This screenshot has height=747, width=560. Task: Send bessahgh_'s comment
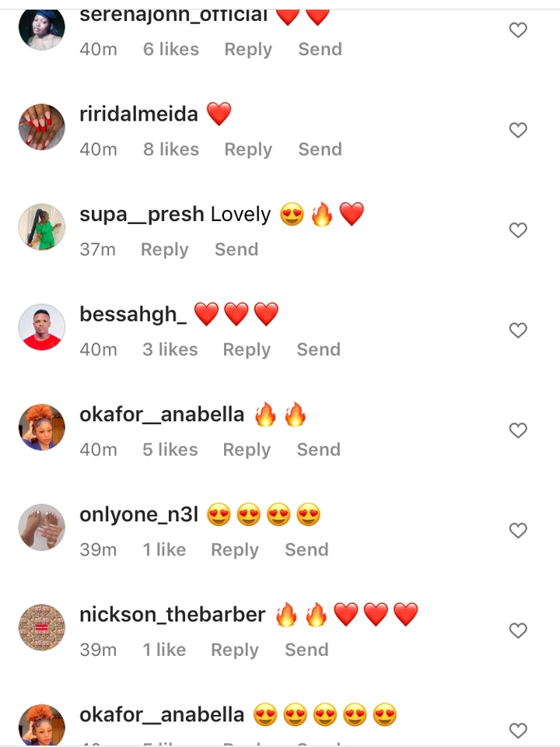(319, 349)
